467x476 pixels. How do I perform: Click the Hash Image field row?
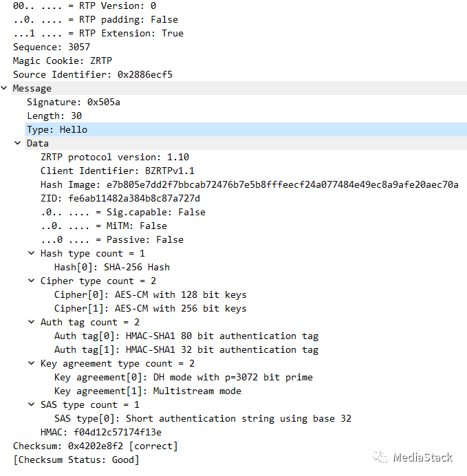249,184
